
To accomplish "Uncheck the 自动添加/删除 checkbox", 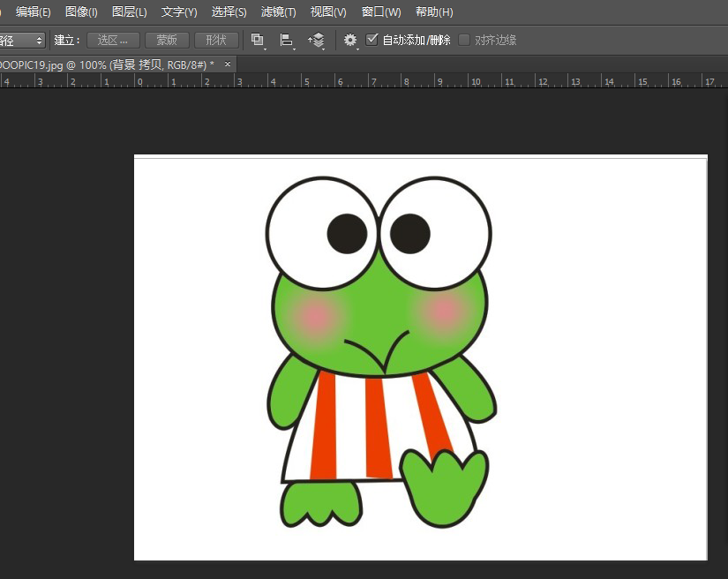I will pos(372,40).
